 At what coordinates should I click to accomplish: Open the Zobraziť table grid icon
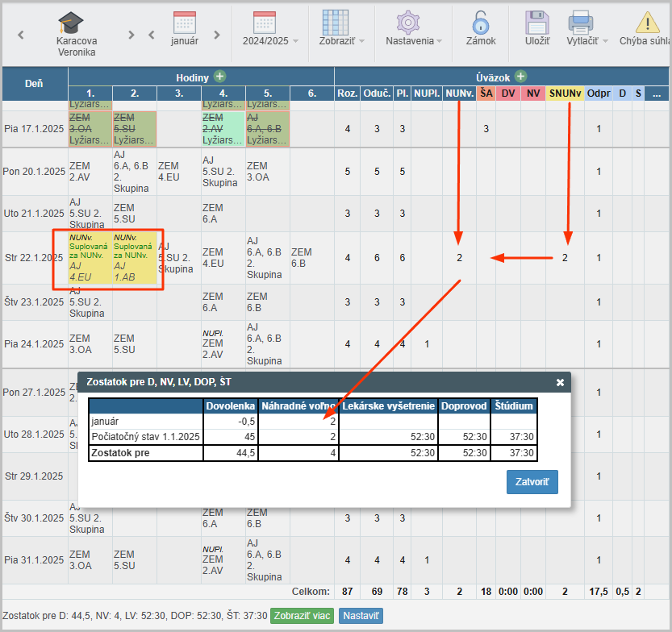pyautogui.click(x=335, y=22)
